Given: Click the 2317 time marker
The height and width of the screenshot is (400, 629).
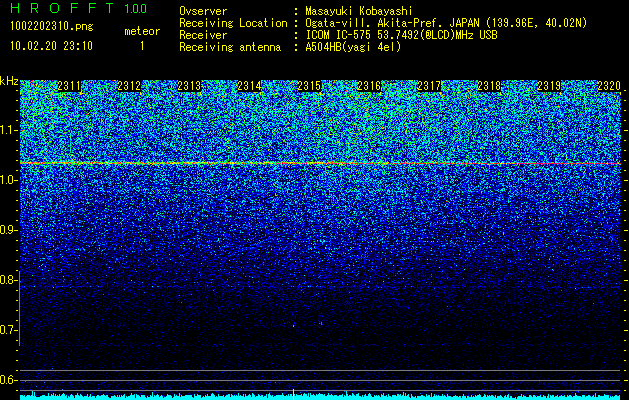Looking at the screenshot, I should [x=429, y=86].
